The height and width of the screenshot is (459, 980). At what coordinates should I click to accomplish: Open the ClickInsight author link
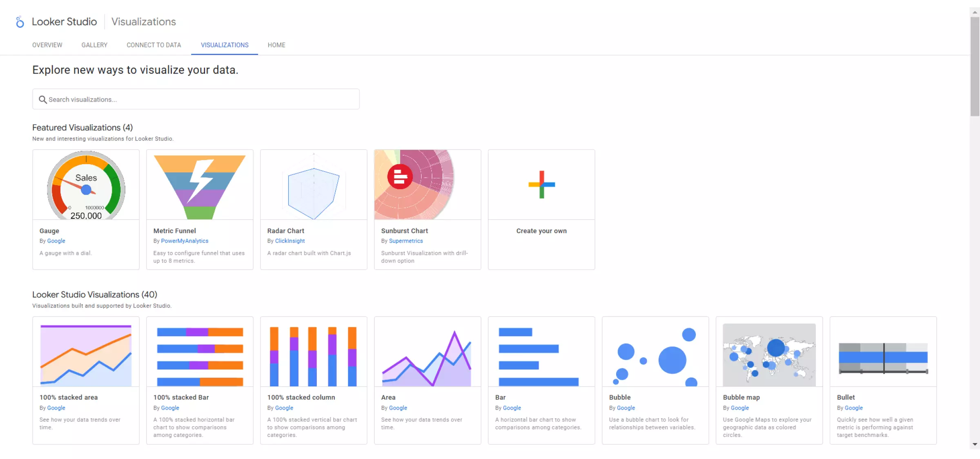coord(290,241)
